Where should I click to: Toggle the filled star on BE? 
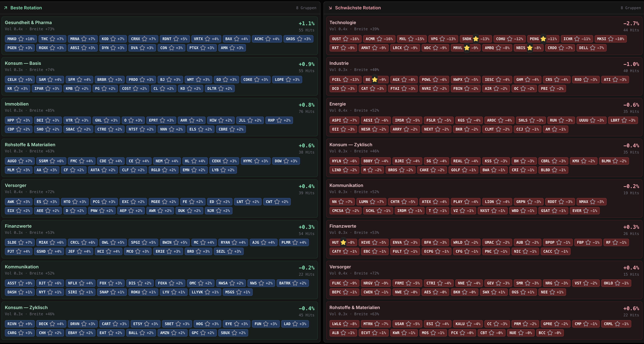click(375, 79)
